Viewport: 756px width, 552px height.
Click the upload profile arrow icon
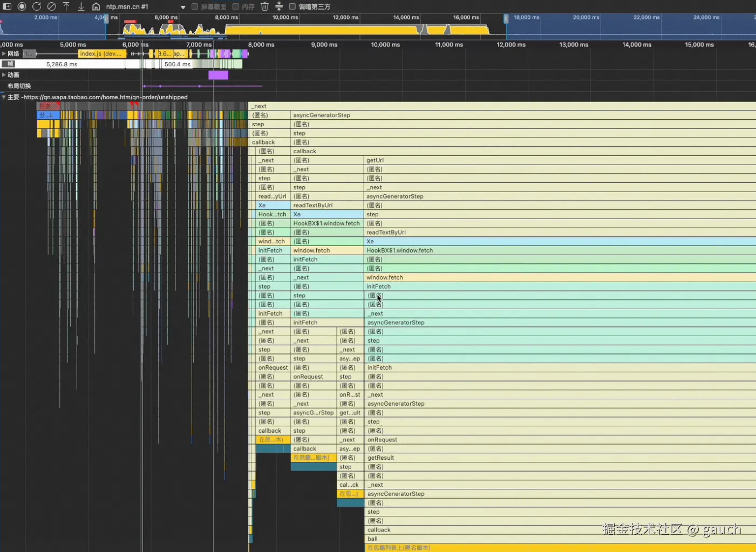pos(66,6)
